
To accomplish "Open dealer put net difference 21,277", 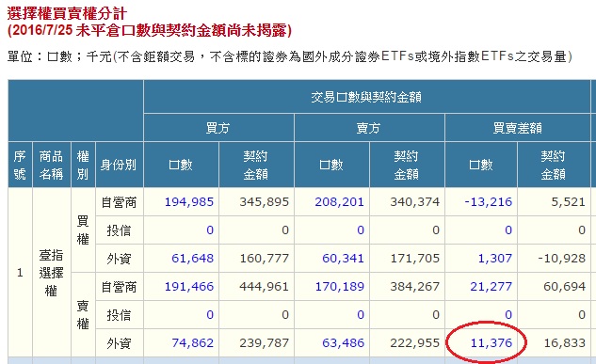I will (491, 287).
